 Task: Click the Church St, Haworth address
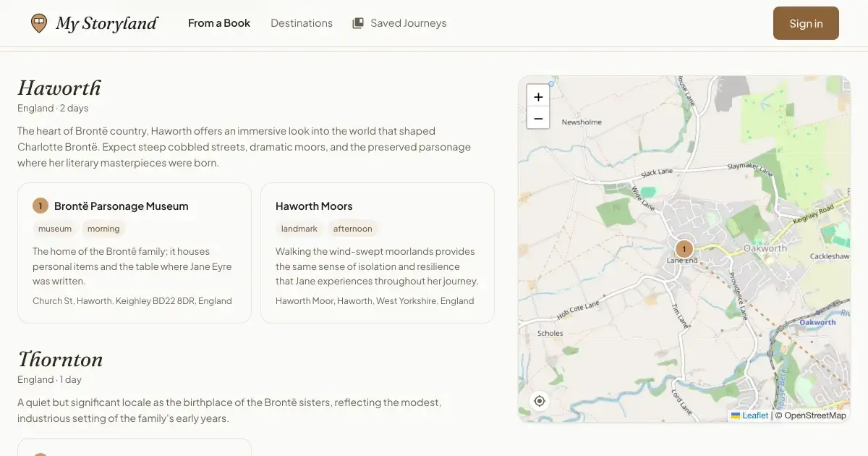[x=132, y=301]
